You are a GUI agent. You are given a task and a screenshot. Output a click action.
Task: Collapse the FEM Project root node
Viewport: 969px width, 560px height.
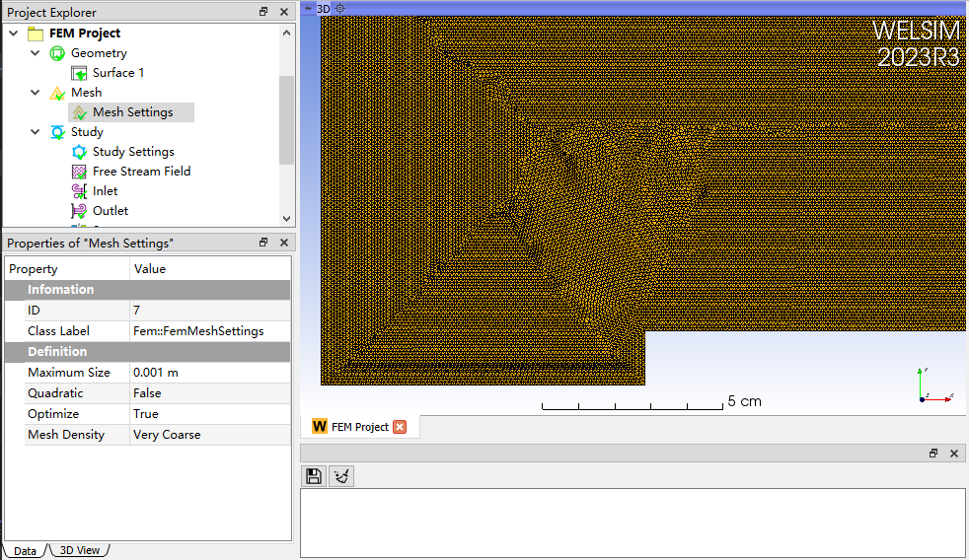pos(14,34)
